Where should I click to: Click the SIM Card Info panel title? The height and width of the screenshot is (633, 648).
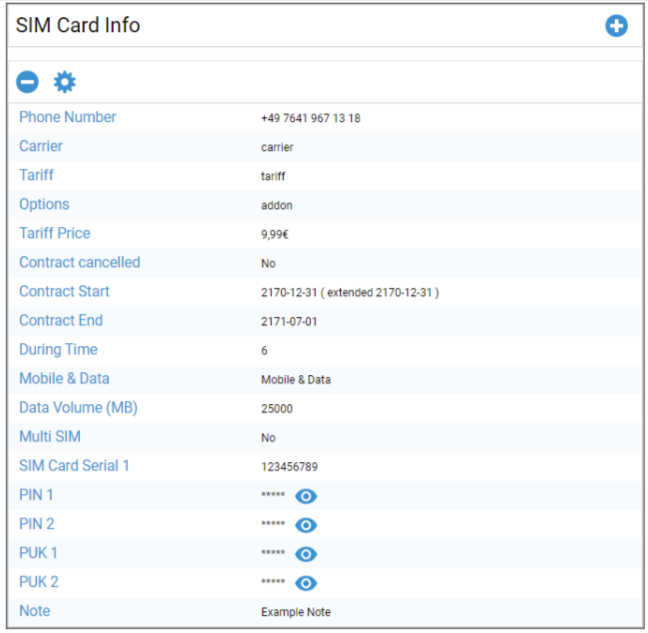click(78, 26)
